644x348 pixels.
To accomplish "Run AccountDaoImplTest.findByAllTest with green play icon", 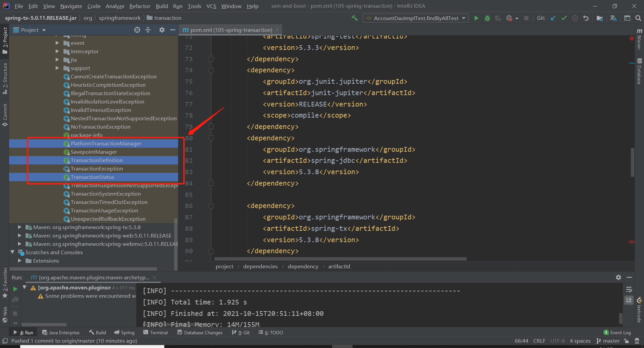I will [476, 18].
